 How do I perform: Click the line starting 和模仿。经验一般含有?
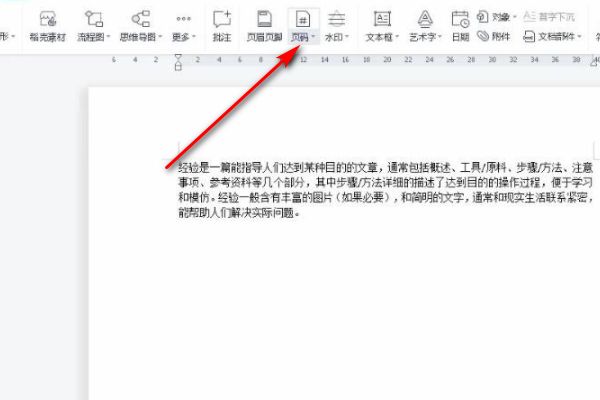[x=386, y=197]
